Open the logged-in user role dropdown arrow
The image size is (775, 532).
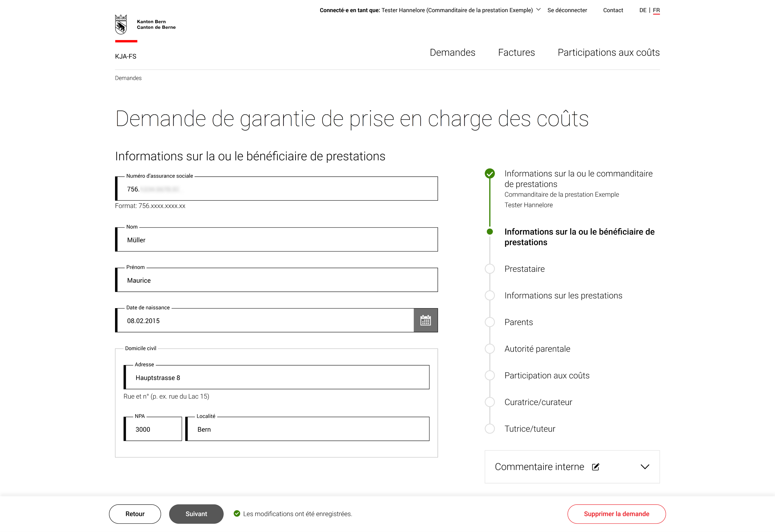pyautogui.click(x=538, y=10)
